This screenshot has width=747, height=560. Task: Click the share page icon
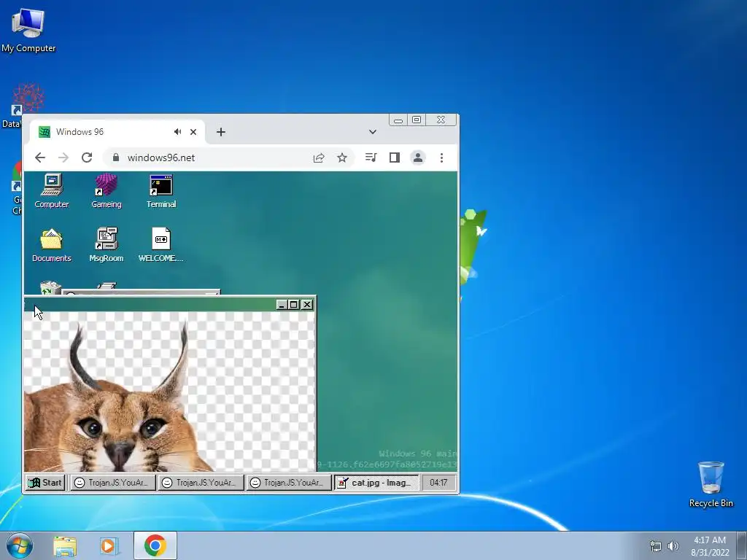pyautogui.click(x=319, y=157)
